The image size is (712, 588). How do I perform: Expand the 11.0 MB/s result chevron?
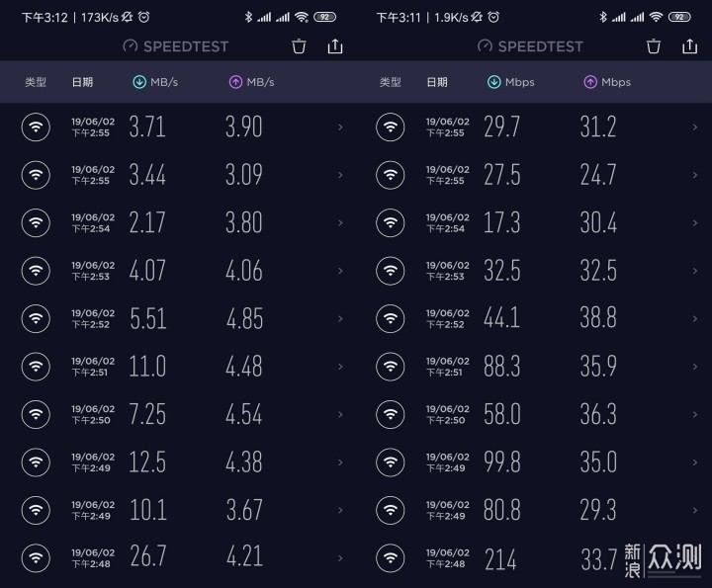[340, 367]
